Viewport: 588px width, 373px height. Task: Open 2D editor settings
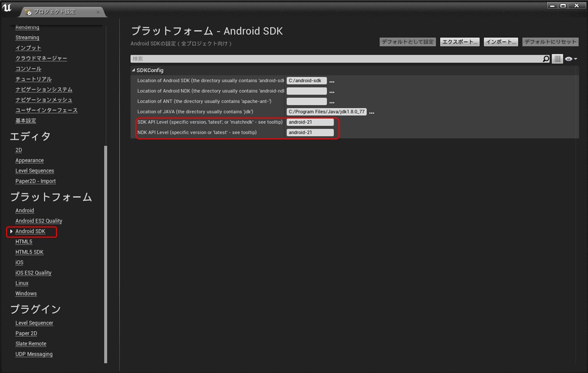point(18,150)
